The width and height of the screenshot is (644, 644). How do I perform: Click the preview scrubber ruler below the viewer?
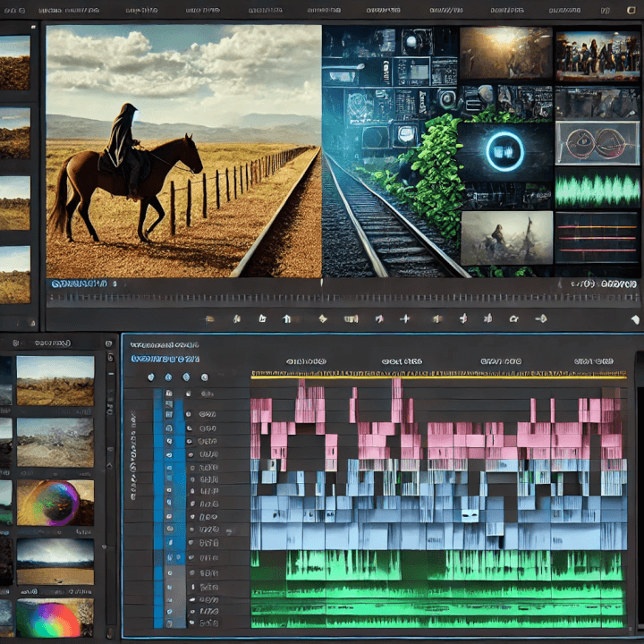343,298
